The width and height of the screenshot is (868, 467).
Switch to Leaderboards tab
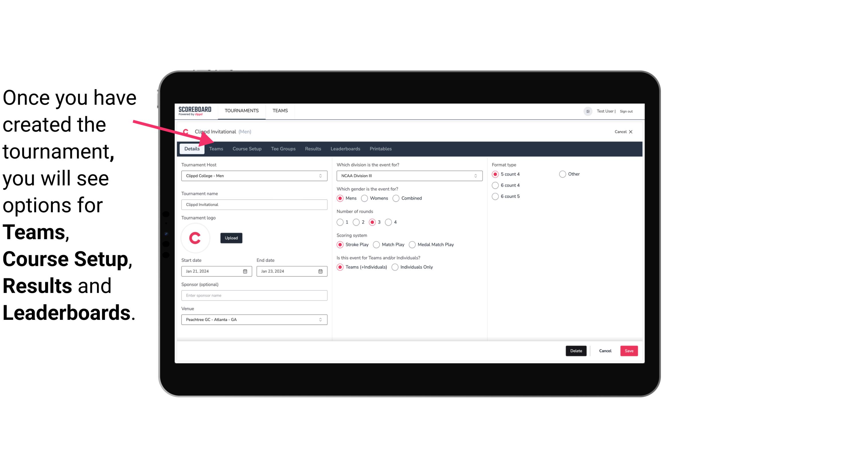coord(345,148)
